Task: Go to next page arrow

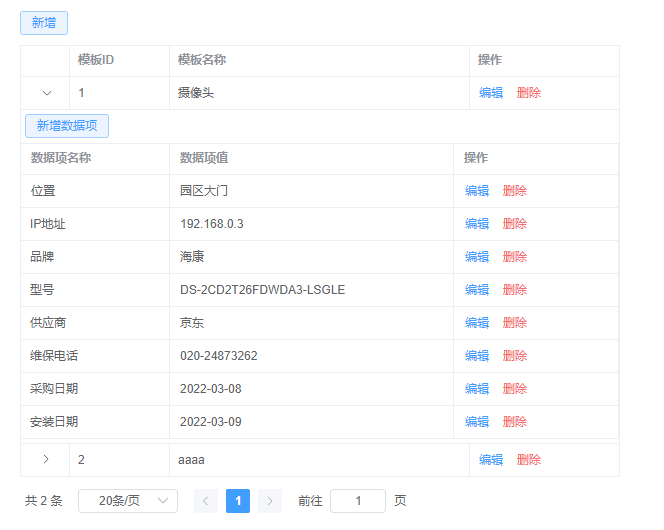Action: coord(270,501)
